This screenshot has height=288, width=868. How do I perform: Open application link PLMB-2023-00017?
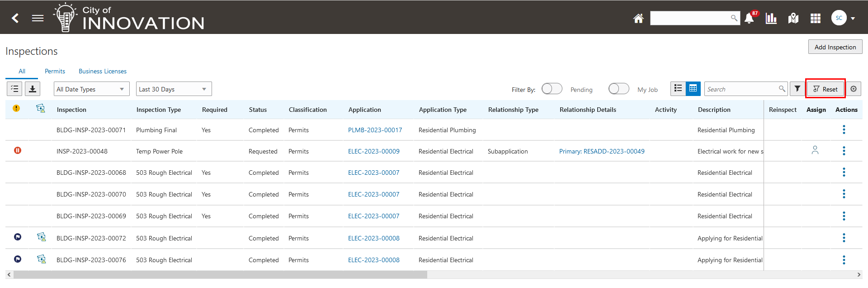tap(375, 130)
